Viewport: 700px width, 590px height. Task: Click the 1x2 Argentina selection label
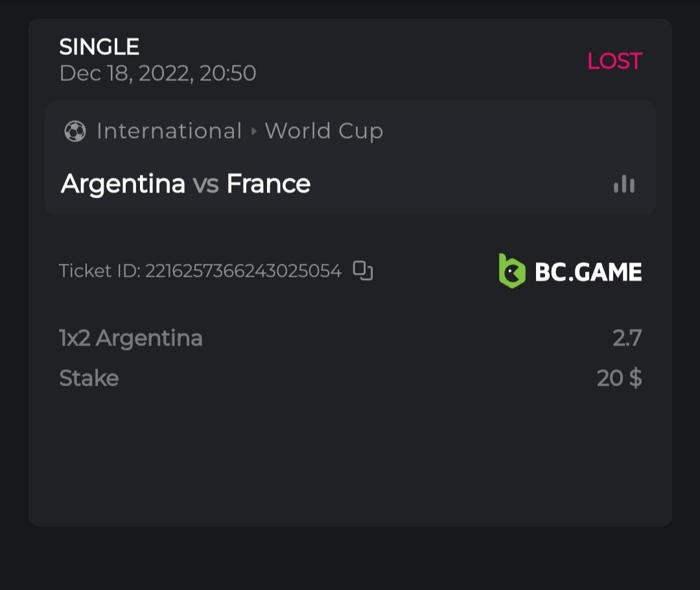coord(131,338)
